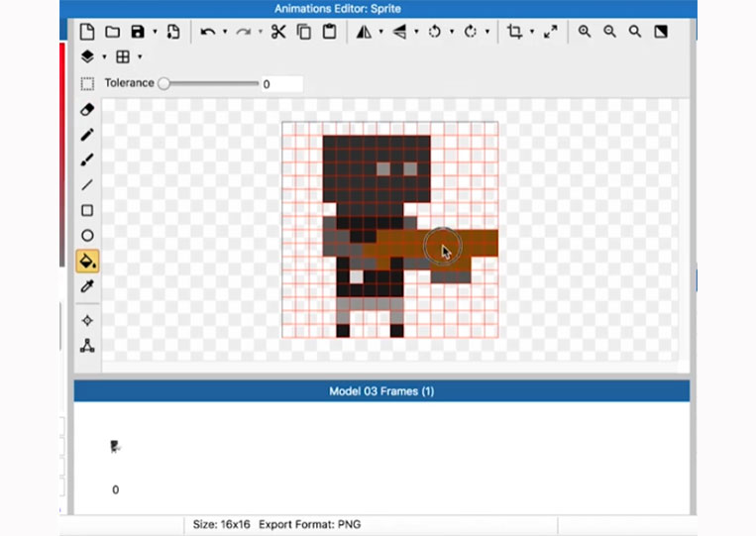Select the Ellipse shape tool
Viewport: 756px width, 536px height.
click(x=87, y=236)
